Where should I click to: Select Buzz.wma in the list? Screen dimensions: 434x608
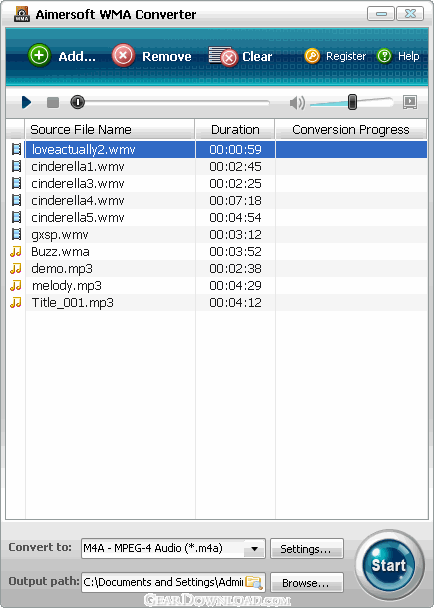tap(217, 252)
